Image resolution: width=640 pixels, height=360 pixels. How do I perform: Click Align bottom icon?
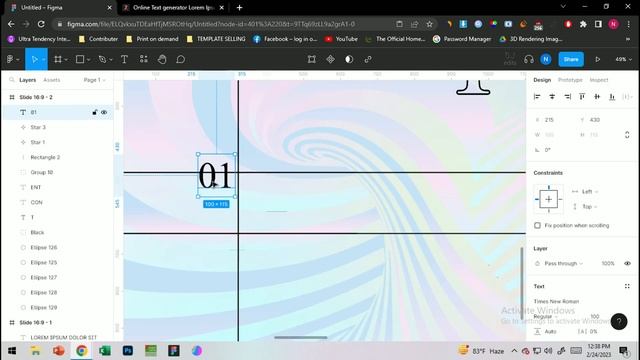point(612,97)
